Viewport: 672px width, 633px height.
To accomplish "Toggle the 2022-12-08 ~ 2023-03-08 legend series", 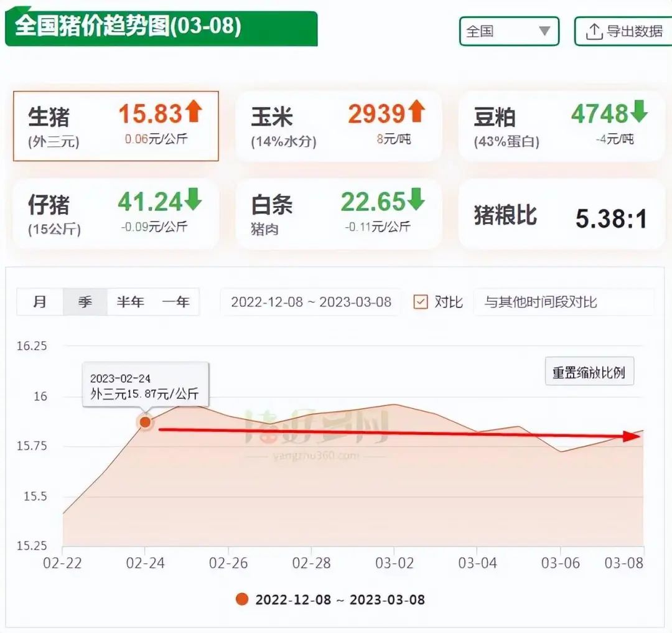I will 330,599.
